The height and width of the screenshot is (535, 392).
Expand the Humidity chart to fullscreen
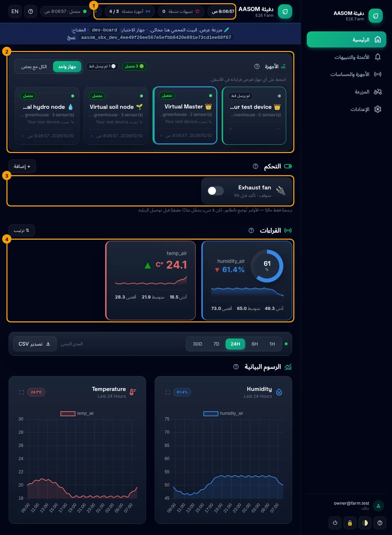tap(168, 392)
